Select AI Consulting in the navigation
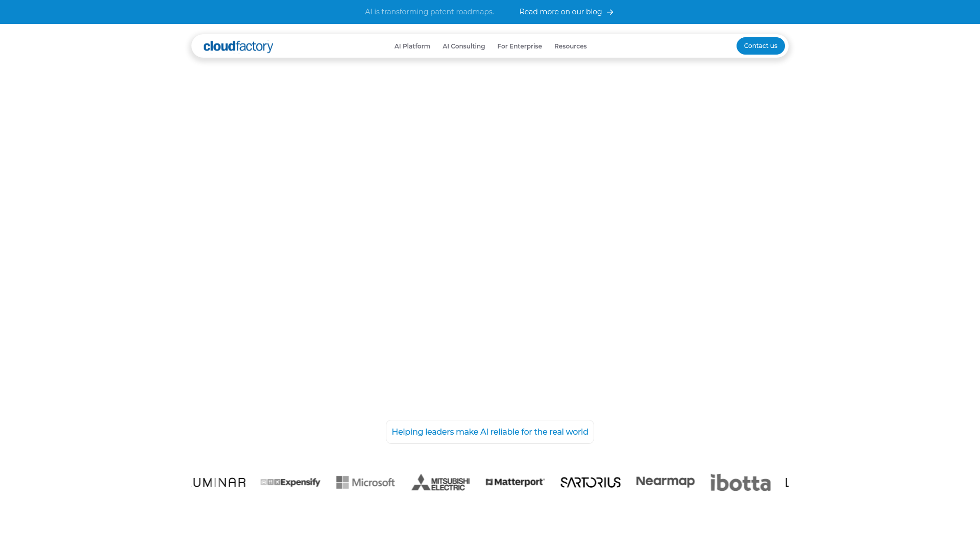Screen dimensions: 980x551 click(x=463, y=46)
